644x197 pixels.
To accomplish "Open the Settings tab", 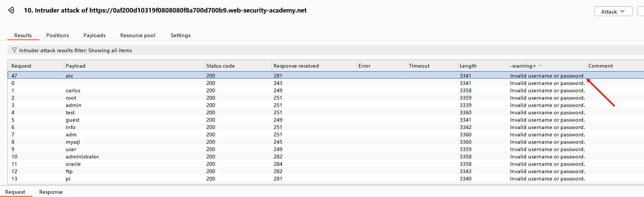I will pos(181,35).
